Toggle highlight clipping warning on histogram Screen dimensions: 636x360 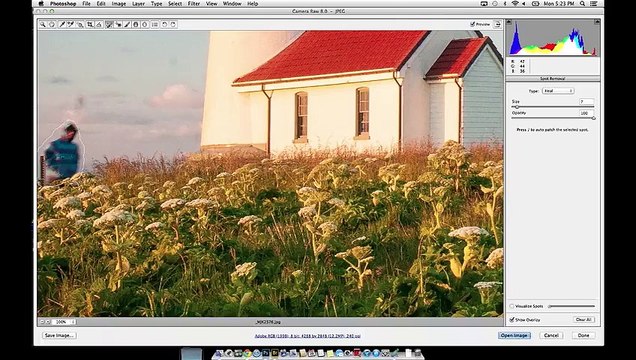[x=597, y=22]
